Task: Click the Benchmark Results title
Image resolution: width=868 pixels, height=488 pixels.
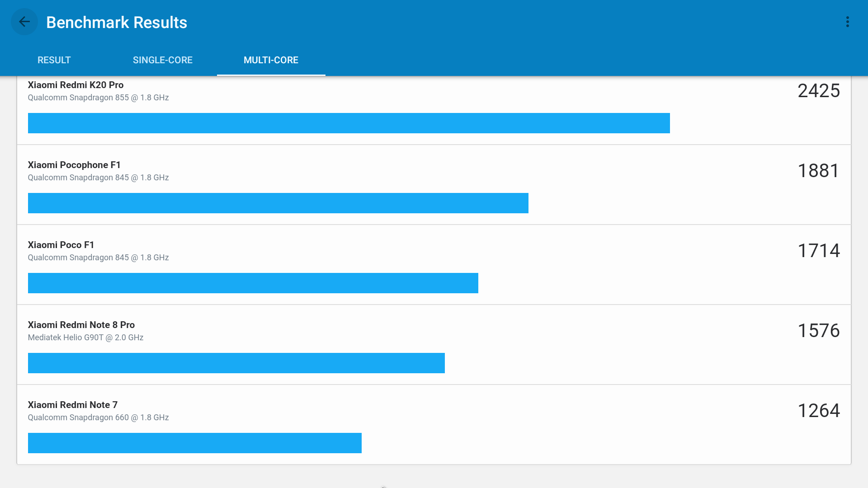Action: pyautogui.click(x=117, y=23)
